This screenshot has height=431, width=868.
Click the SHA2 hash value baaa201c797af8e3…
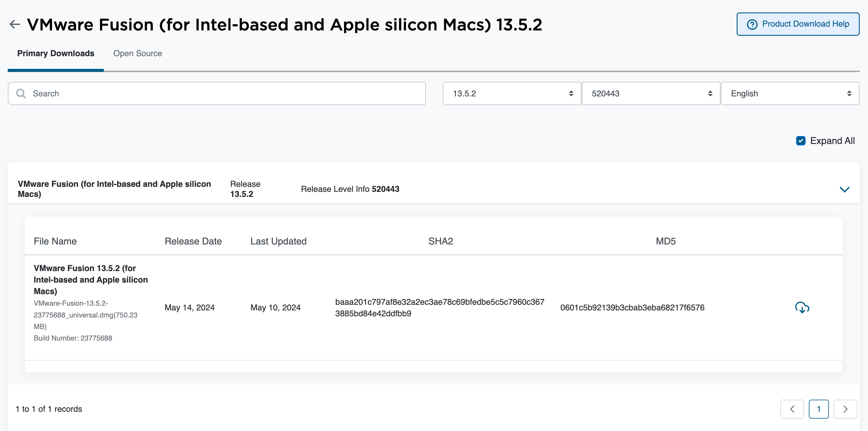pos(440,307)
